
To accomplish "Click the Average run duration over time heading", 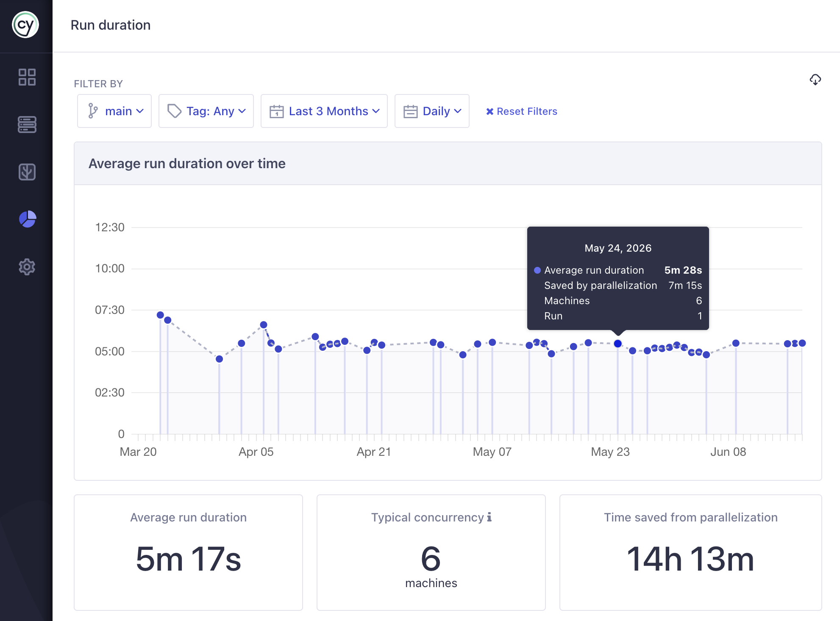I will 187,164.
